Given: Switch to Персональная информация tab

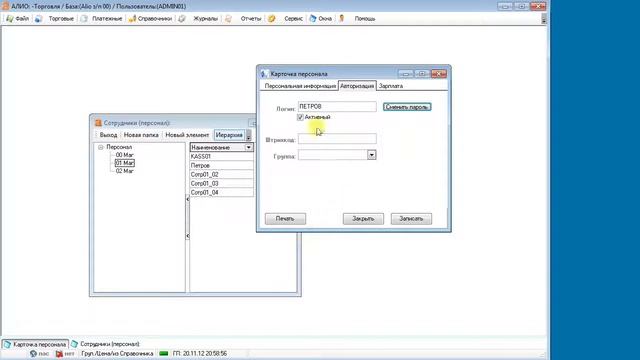Looking at the screenshot, I should point(300,86).
